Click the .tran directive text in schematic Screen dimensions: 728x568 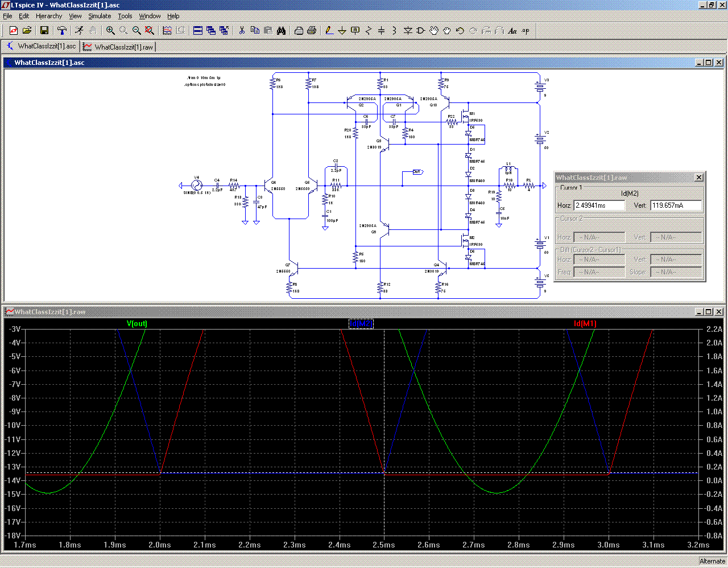(x=204, y=78)
